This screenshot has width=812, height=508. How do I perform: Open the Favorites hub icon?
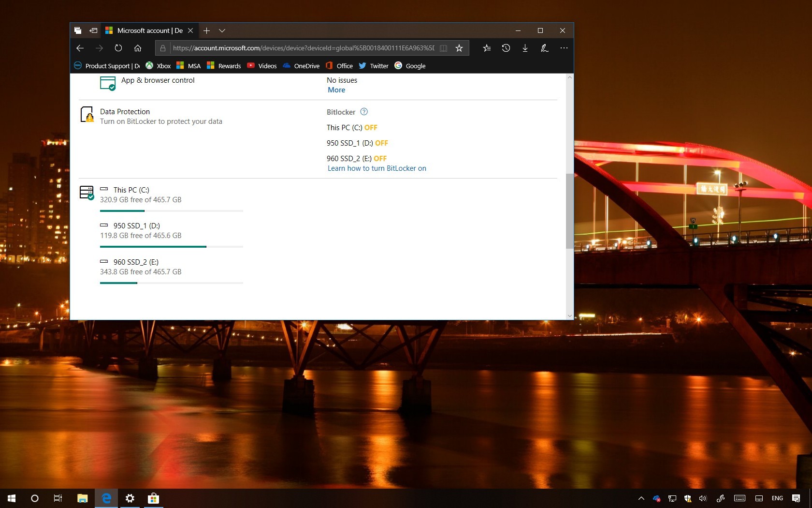coord(487,48)
